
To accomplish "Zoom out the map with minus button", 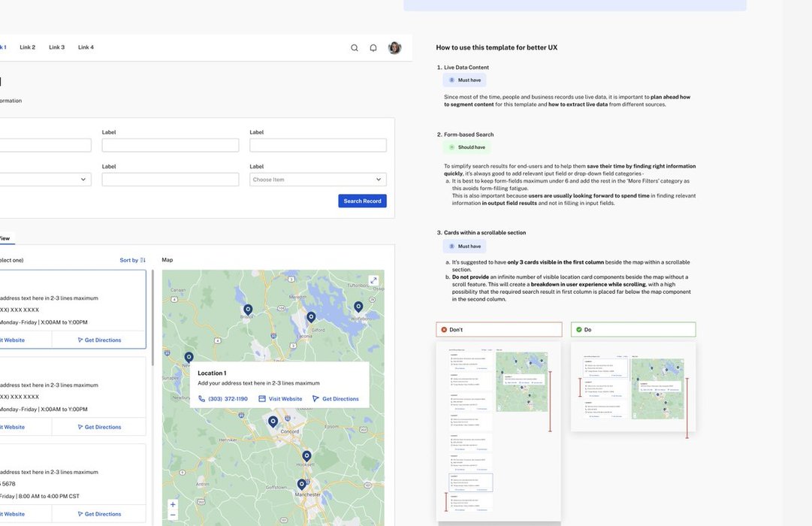I will click(x=173, y=515).
